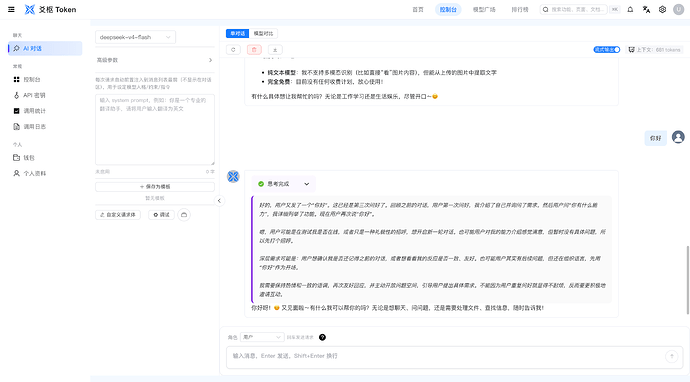Expand the 高级参数 advanced parameters section
Image resolution: width=690 pixels, height=382 pixels.
point(154,60)
